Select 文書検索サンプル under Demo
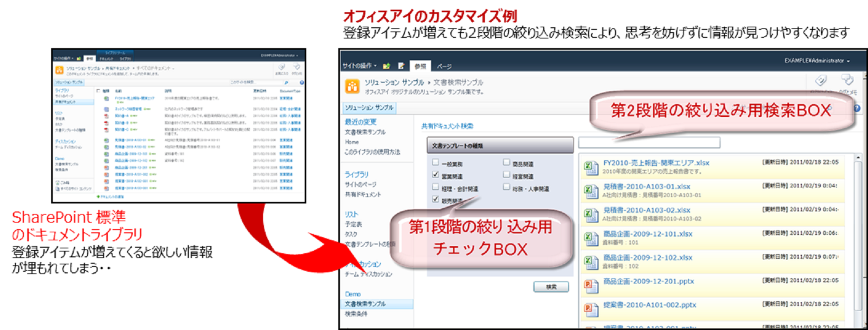Viewport: 868px width, 330px height. (x=365, y=304)
